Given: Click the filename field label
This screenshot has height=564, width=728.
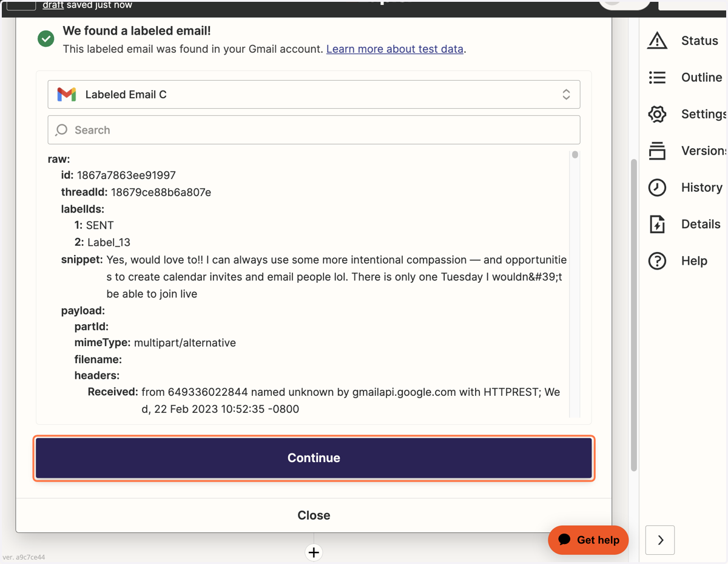Looking at the screenshot, I should (x=98, y=359).
